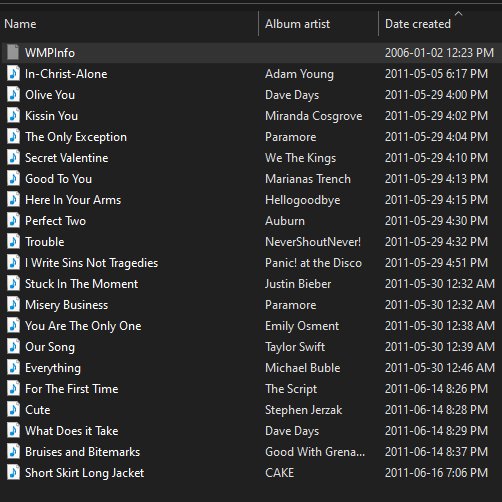Select the Perfect Two file name
Viewport: 502px width, 502px height.
point(55,221)
